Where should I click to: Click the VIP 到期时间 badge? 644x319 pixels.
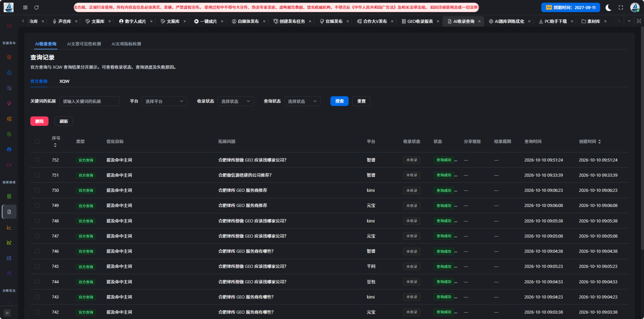pos(570,8)
